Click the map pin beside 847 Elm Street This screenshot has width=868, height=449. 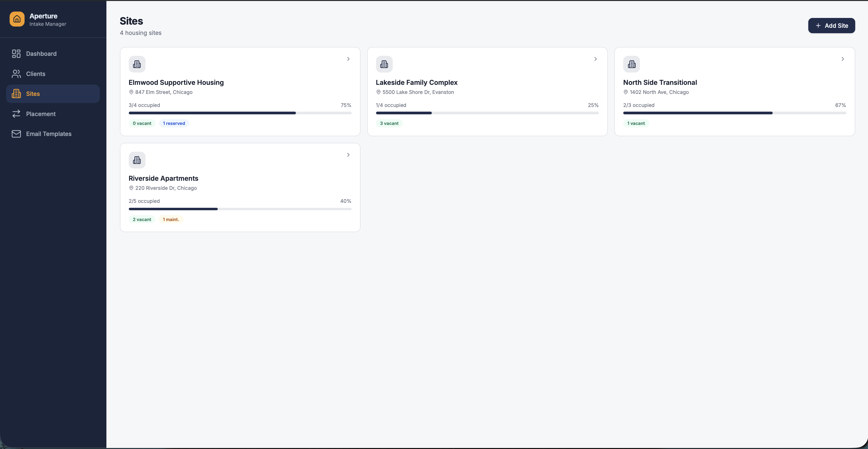point(131,92)
